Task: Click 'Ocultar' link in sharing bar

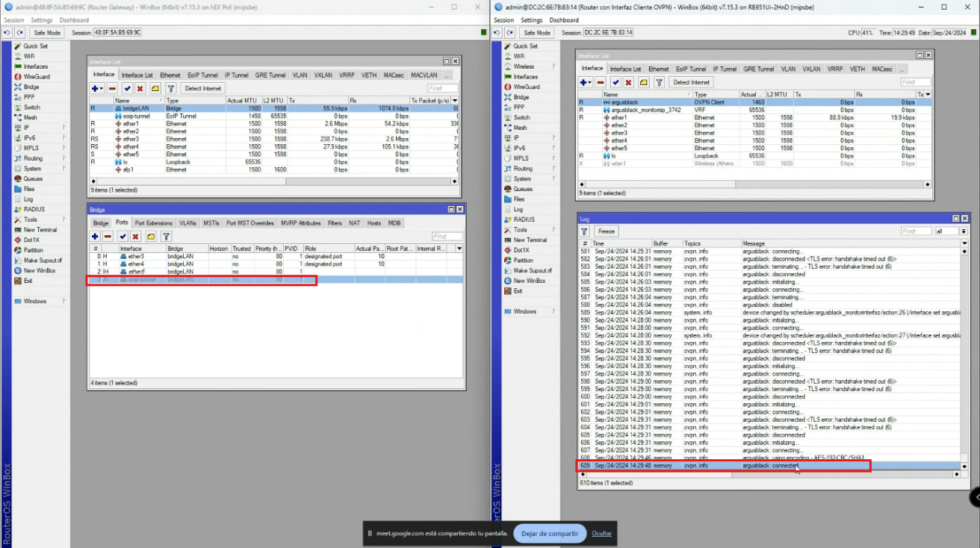Action: tap(601, 533)
